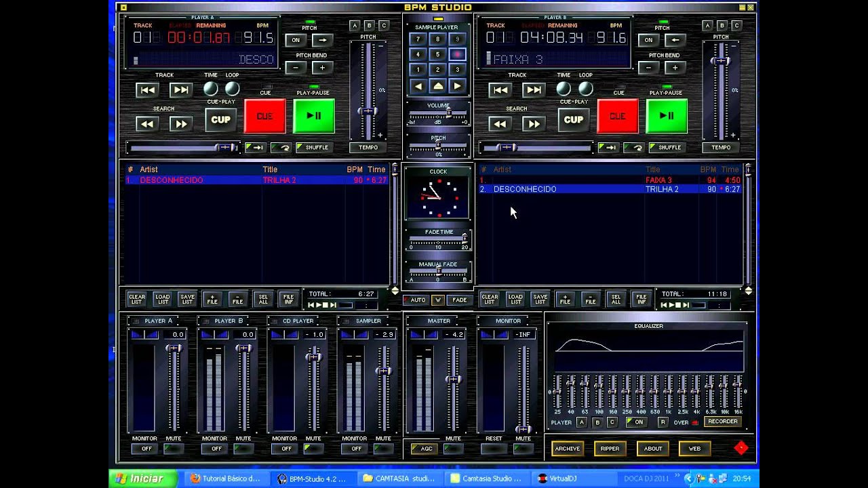Screen dimensions: 868x488
Task: Toggle Shuffle on Player A
Action: click(x=315, y=147)
